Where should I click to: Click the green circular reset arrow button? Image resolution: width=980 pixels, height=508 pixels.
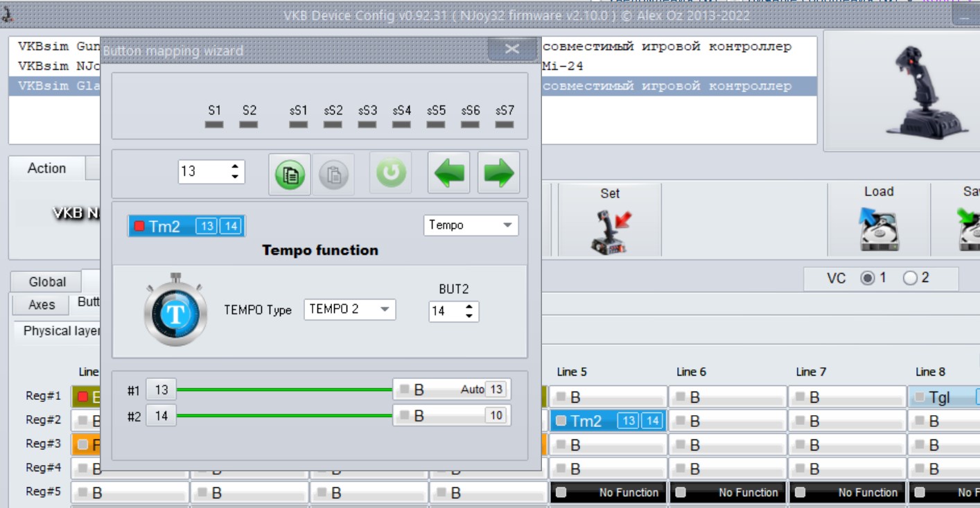coord(391,173)
